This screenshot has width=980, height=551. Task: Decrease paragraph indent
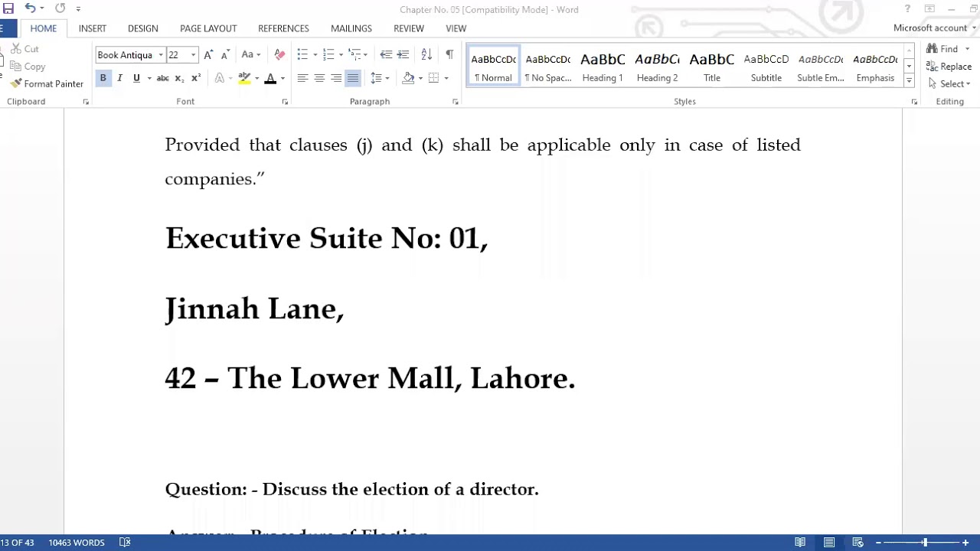click(386, 55)
